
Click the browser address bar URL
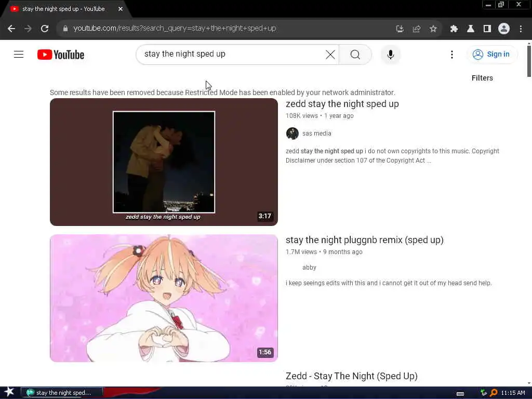(x=175, y=29)
